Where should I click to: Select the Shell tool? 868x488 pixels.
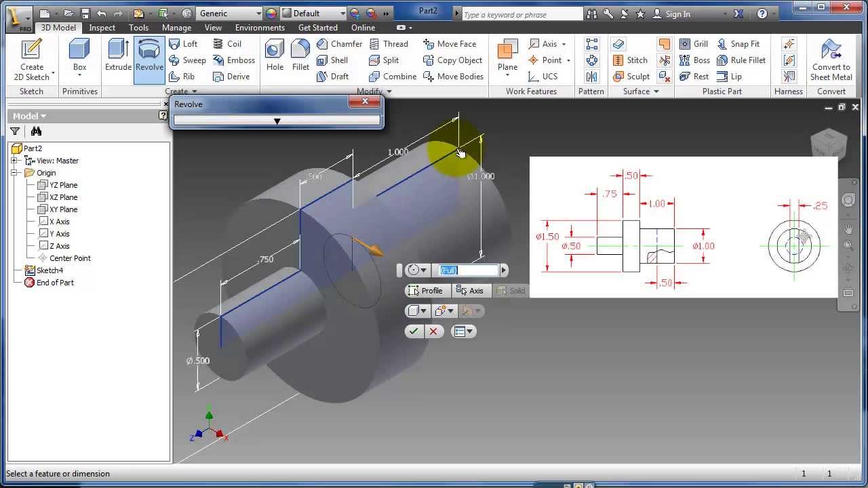(x=332, y=60)
